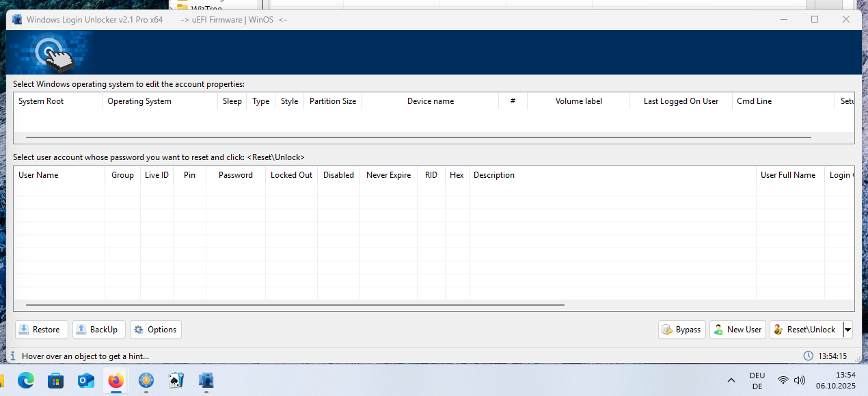Open Microsoft Edge from the taskbar
The image size is (868, 396).
point(26,380)
